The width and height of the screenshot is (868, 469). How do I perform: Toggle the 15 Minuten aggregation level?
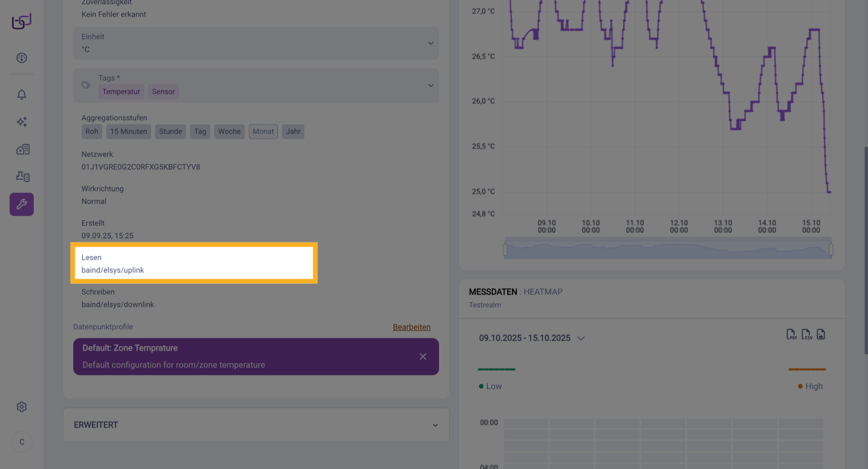128,132
